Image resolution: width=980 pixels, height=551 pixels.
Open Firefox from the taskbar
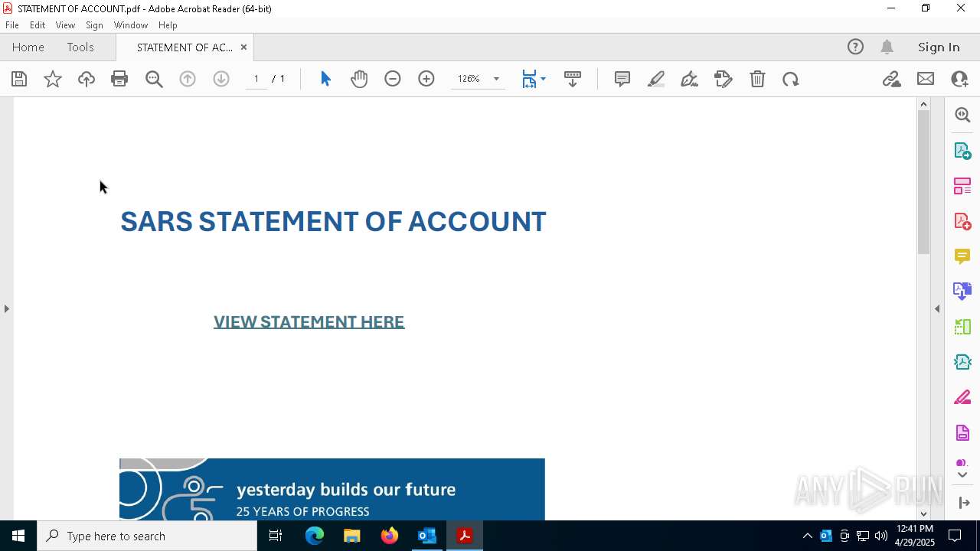[390, 536]
